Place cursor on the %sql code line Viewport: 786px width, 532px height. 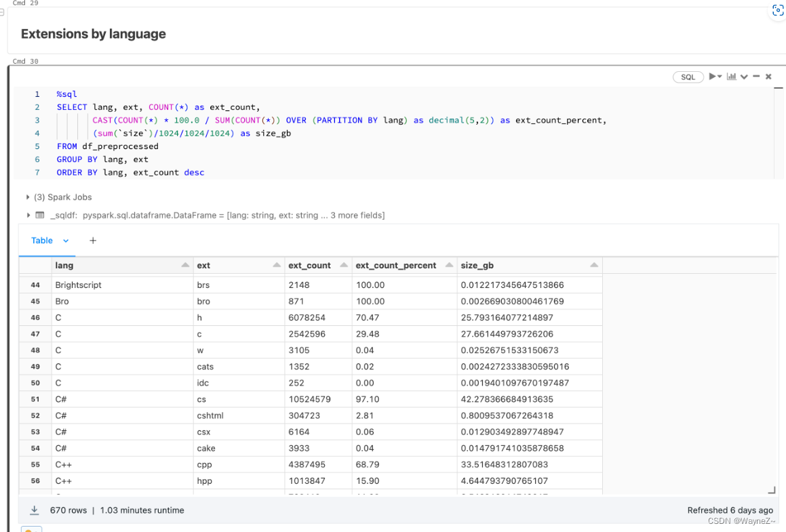[x=66, y=94]
